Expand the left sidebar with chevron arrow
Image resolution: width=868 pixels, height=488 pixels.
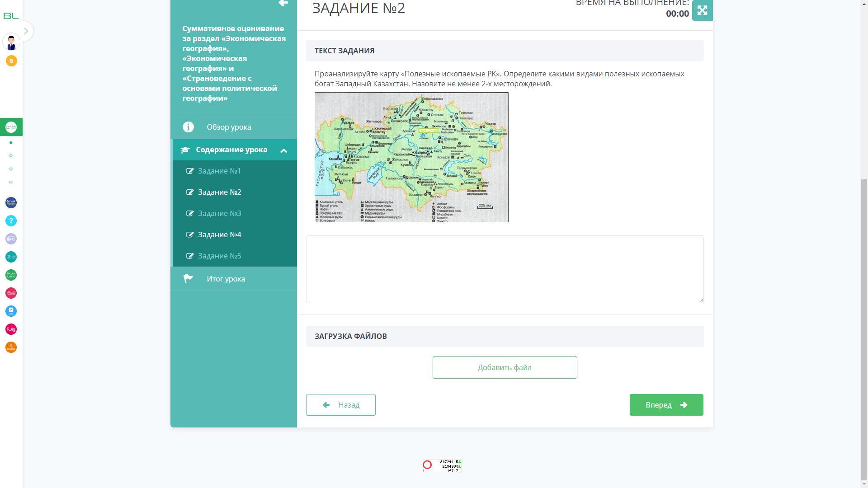pyautogui.click(x=26, y=31)
